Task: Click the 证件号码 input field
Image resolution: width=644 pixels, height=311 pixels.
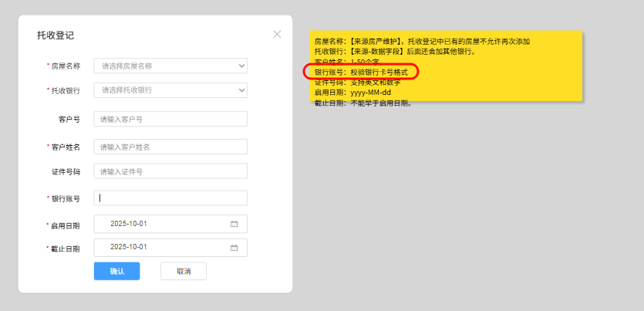Action: [x=170, y=171]
